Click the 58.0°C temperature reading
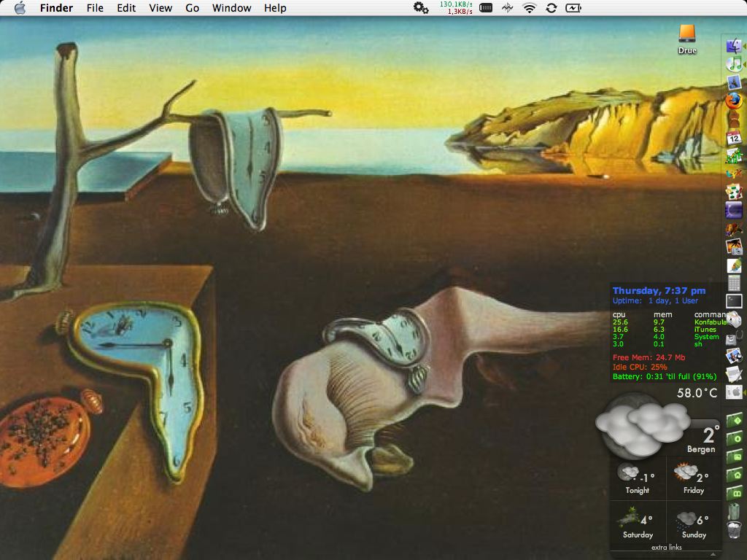Image resolution: width=747 pixels, height=560 pixels. (697, 393)
